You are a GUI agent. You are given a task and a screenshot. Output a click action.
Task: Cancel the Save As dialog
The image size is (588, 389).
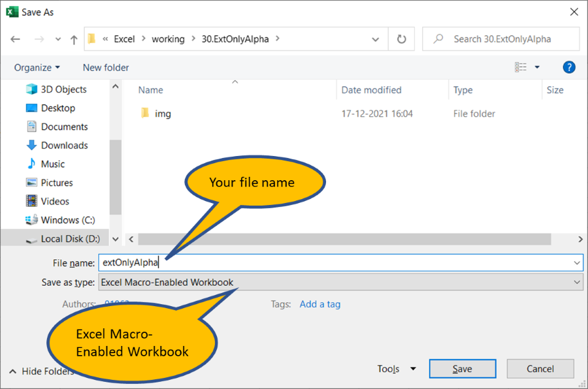(x=540, y=369)
